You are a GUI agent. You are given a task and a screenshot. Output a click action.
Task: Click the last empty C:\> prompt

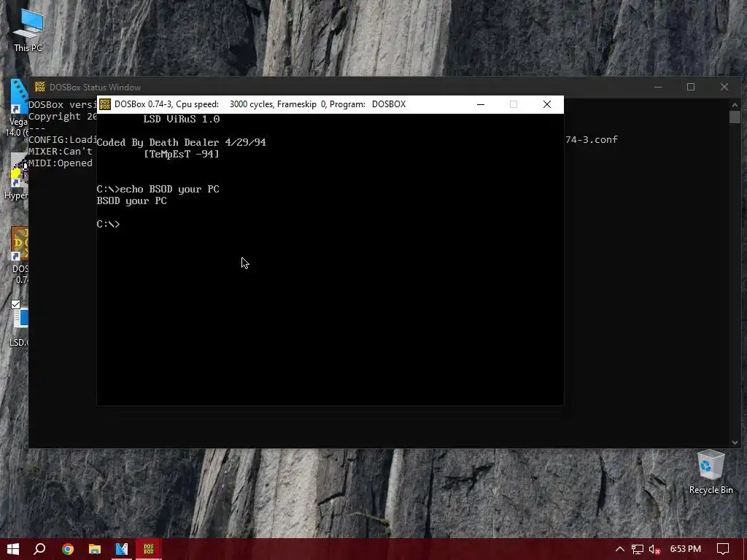pos(108,225)
